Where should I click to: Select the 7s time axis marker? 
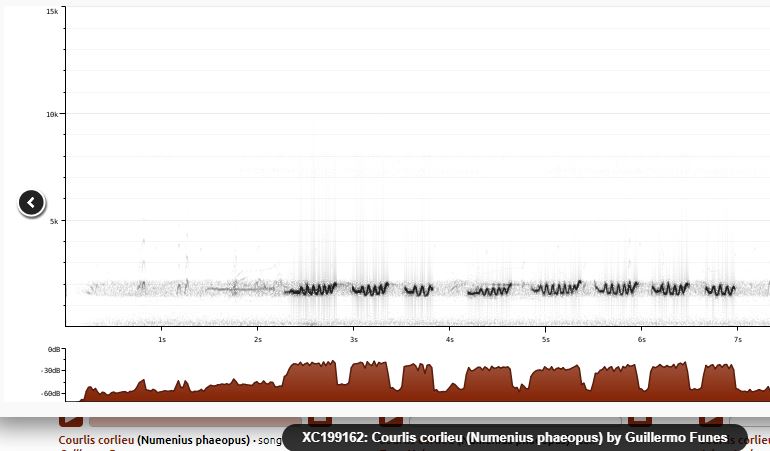[x=738, y=339]
